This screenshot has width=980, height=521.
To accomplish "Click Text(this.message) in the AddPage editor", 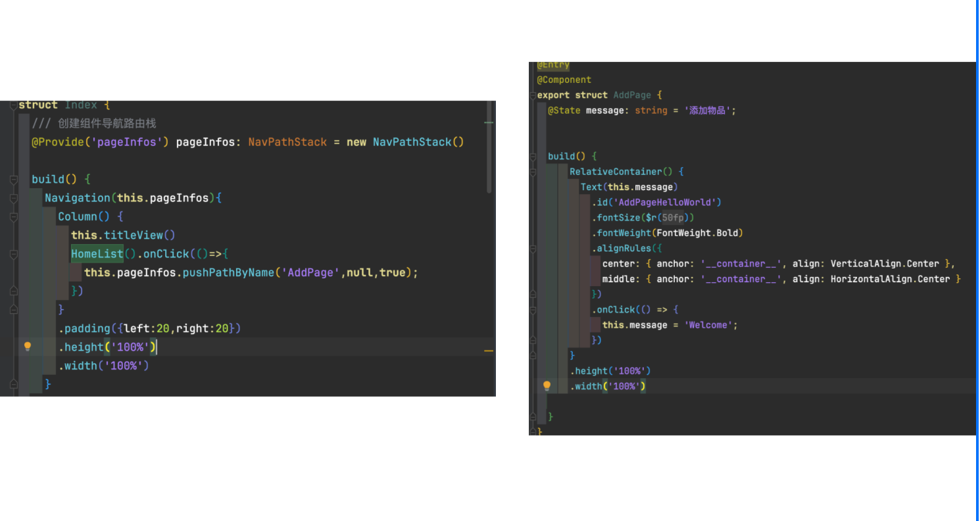I will (629, 187).
